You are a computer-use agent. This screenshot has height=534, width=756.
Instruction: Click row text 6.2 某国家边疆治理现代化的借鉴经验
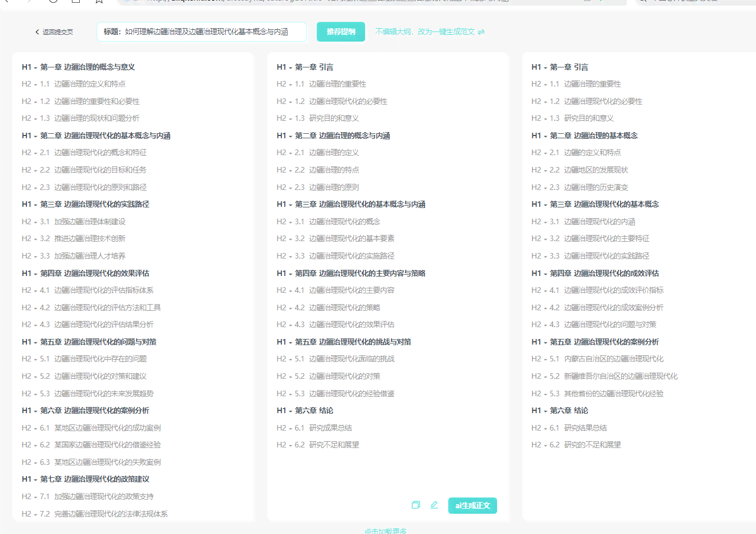pyautogui.click(x=101, y=445)
